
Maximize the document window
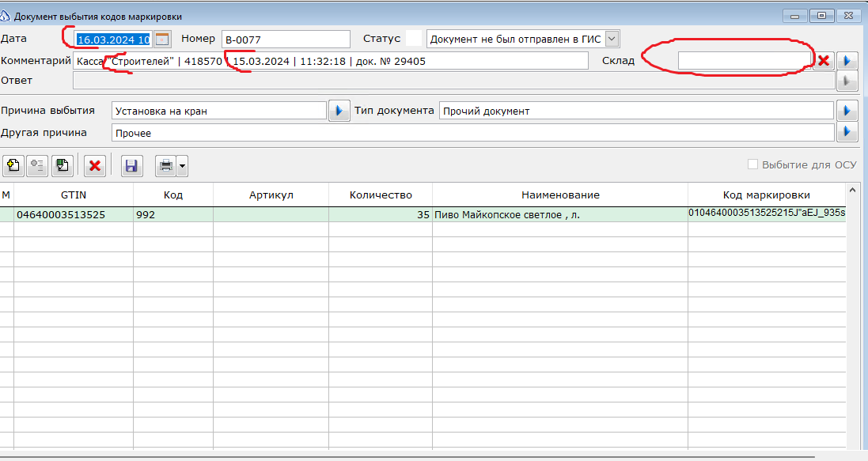(822, 16)
